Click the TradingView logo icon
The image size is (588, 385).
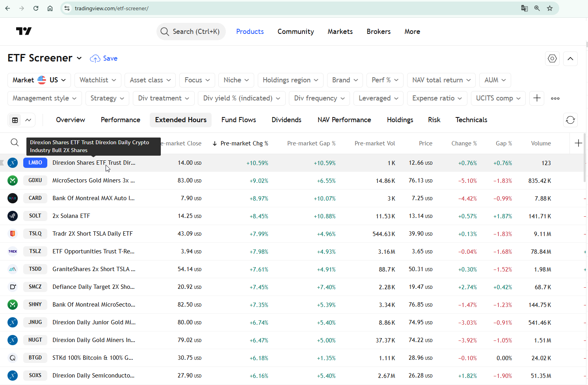tap(24, 31)
